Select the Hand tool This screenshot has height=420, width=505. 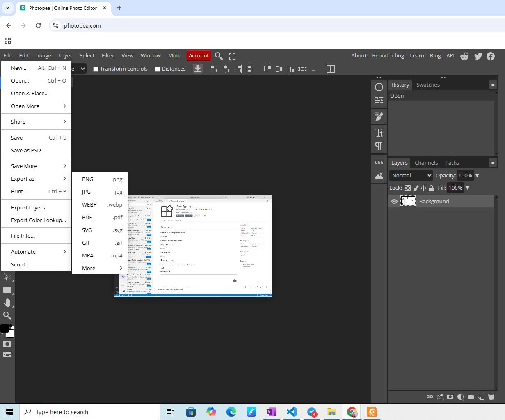point(7,303)
